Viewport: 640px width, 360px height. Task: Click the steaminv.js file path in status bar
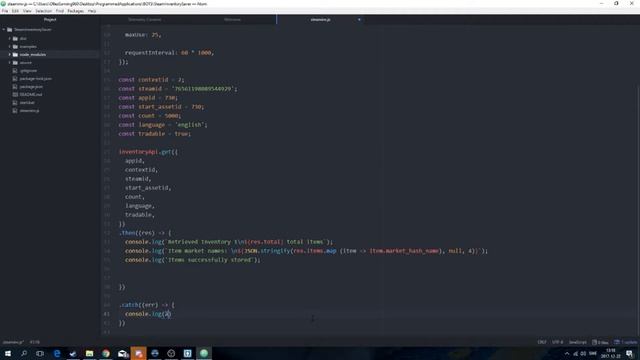[13, 342]
